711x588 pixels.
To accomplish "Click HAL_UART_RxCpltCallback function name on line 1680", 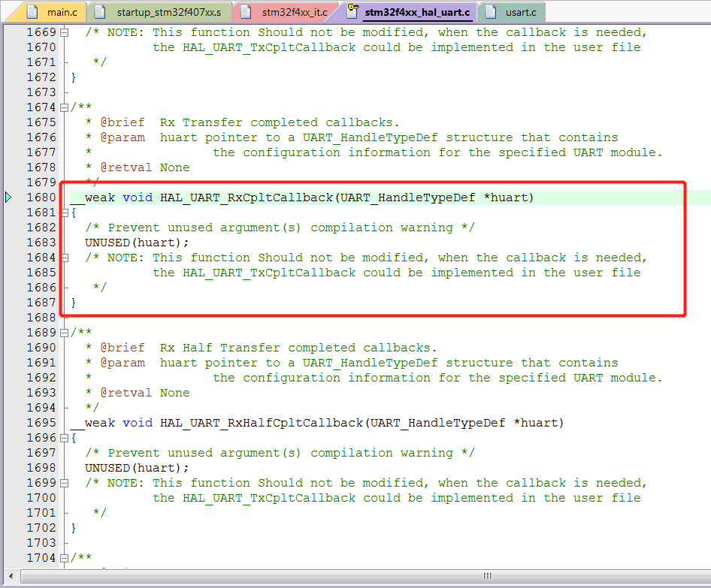I will point(247,198).
